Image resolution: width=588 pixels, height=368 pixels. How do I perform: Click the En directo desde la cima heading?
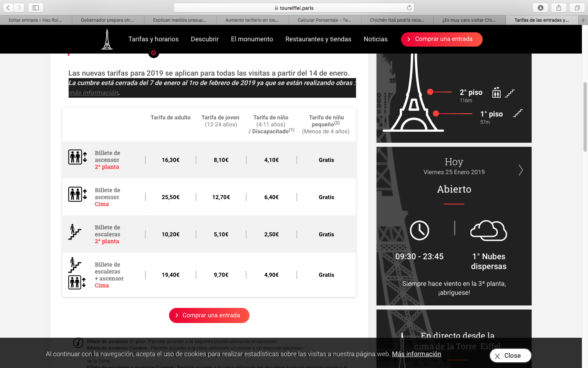457,341
